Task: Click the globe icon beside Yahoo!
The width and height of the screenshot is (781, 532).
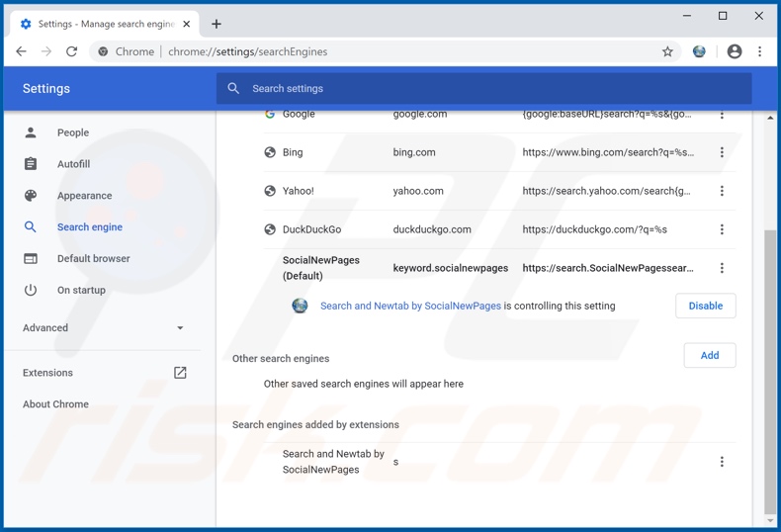Action: [x=270, y=191]
